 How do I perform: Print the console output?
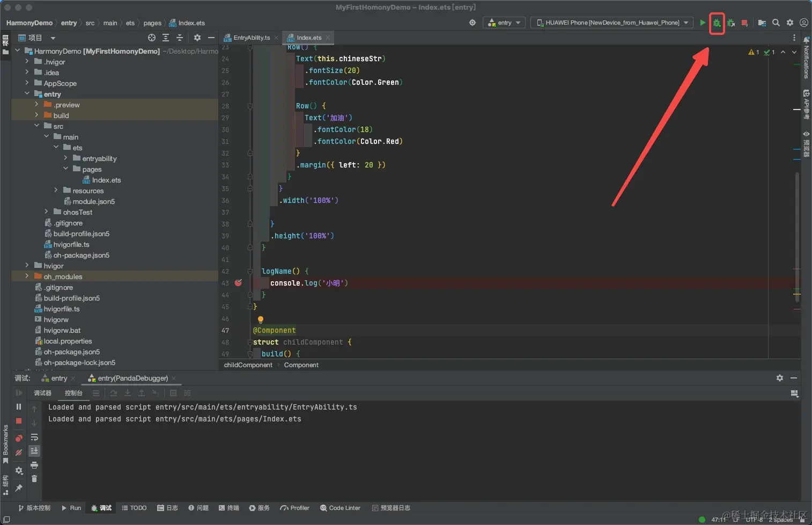pos(34,465)
